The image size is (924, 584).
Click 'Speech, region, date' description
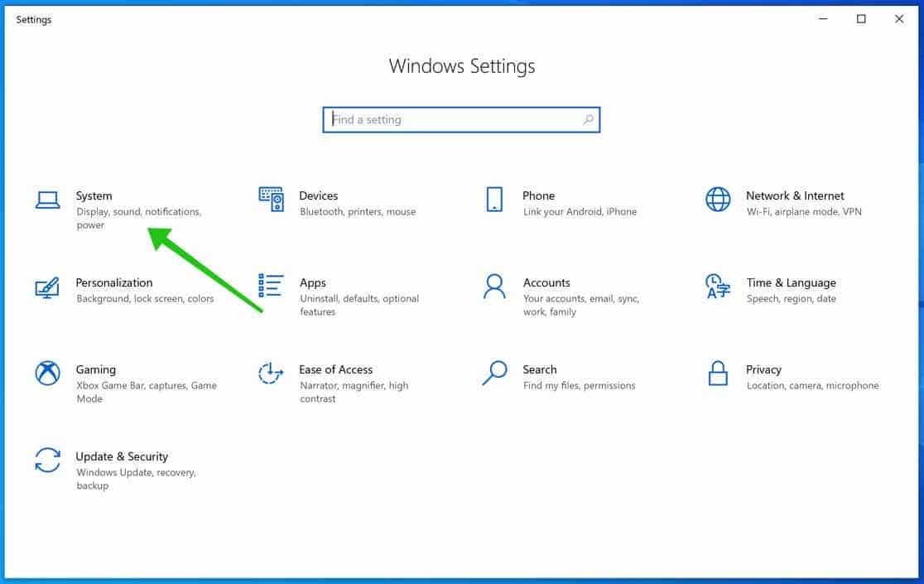[792, 299]
